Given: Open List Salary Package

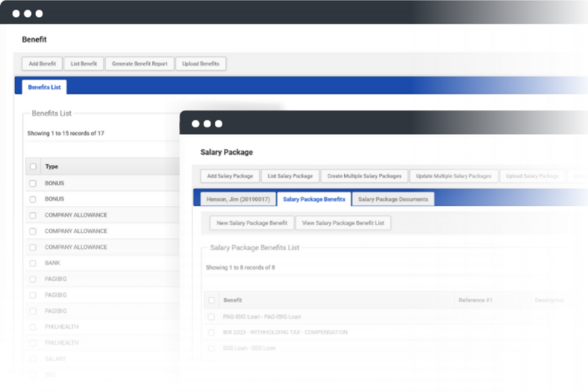Looking at the screenshot, I should [x=290, y=176].
